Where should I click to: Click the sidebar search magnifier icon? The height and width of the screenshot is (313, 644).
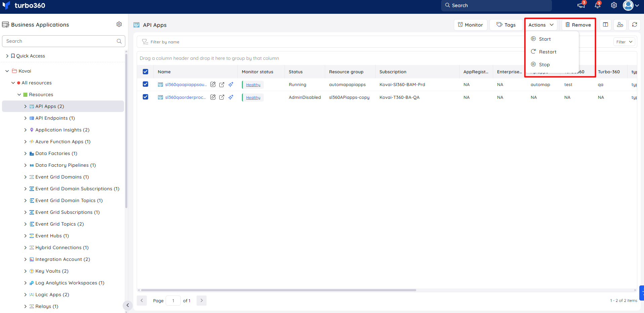click(x=119, y=41)
